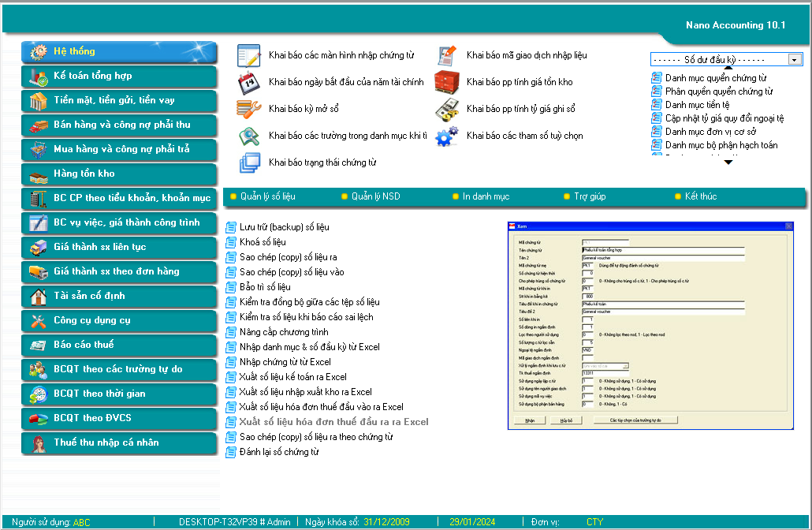Open 'Danh mục tiền tệ' in the right list
Viewport: 812px width, 530px height.
[x=697, y=105]
